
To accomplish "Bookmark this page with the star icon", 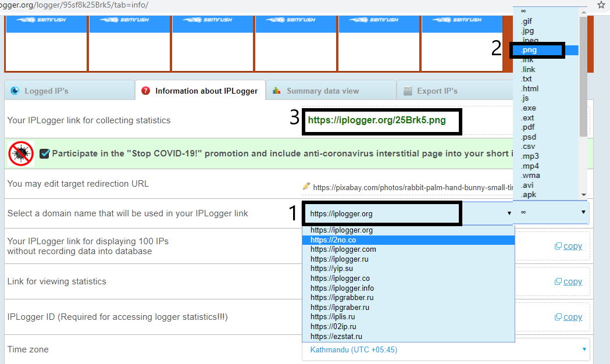I will pyautogui.click(x=601, y=5).
